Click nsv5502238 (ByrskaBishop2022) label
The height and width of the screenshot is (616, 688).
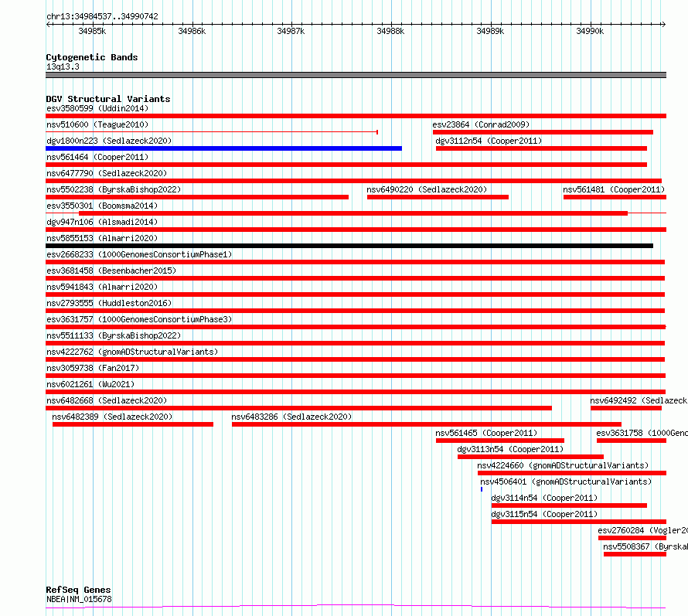tap(114, 189)
